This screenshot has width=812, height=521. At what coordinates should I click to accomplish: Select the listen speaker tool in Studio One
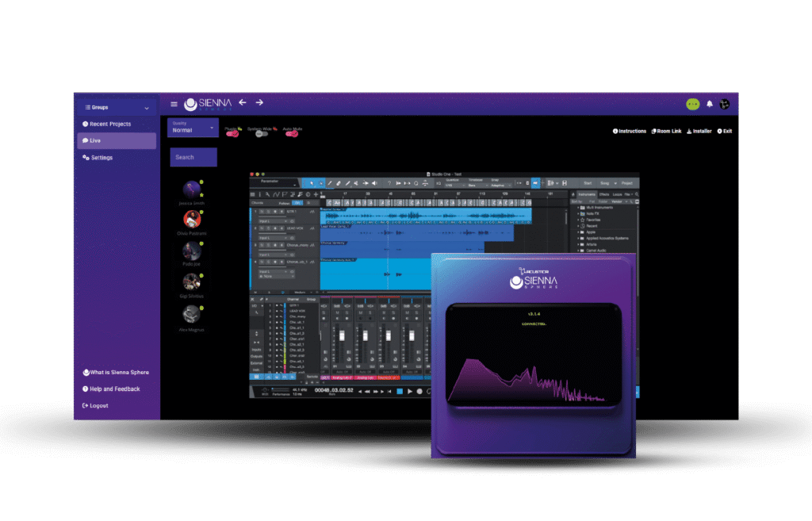pyautogui.click(x=374, y=183)
